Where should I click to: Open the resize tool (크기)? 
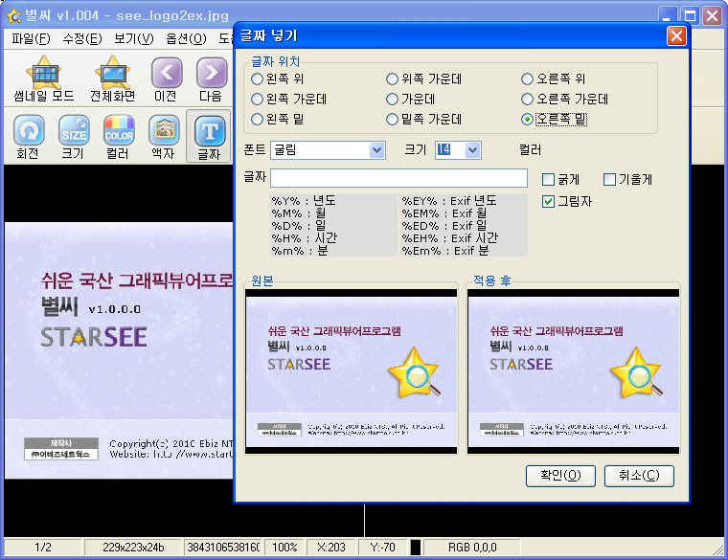click(74, 137)
